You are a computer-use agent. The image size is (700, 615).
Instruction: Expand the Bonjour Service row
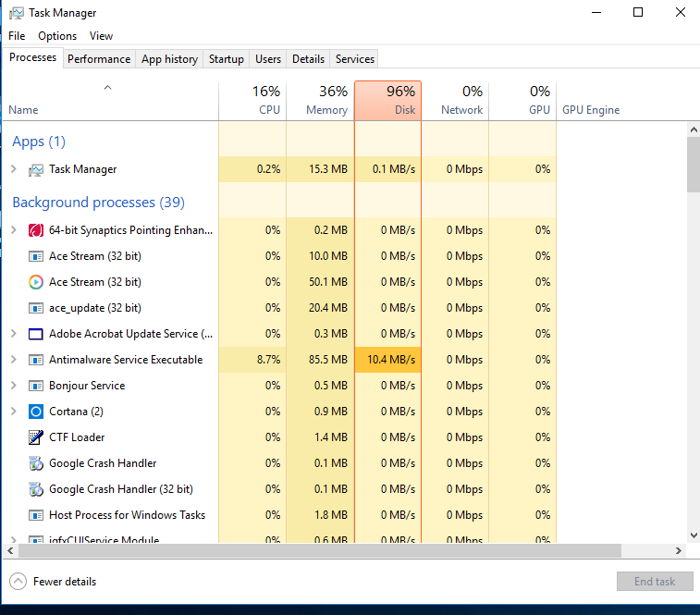tap(13, 386)
